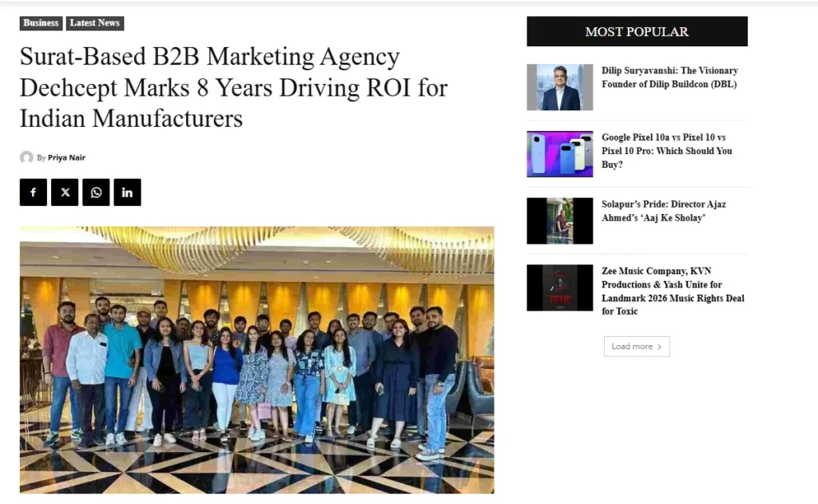Open author Priya Nair's profile link
This screenshot has height=504, width=818.
tap(66, 158)
